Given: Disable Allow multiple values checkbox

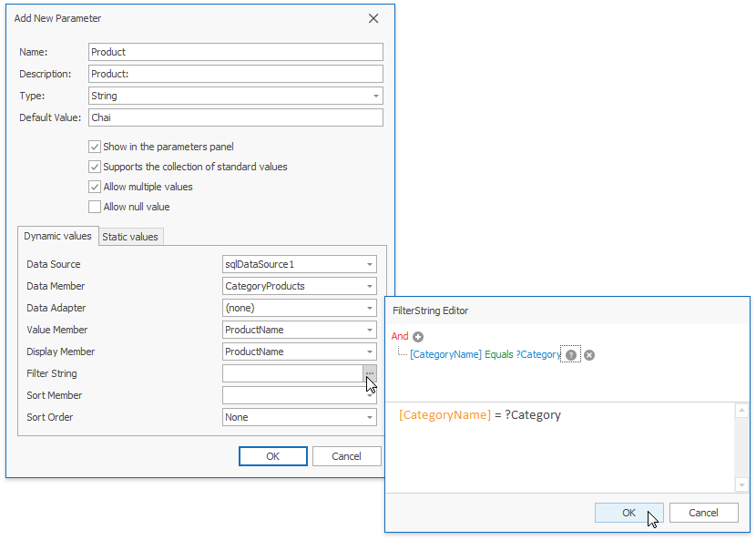Looking at the screenshot, I should (x=95, y=187).
